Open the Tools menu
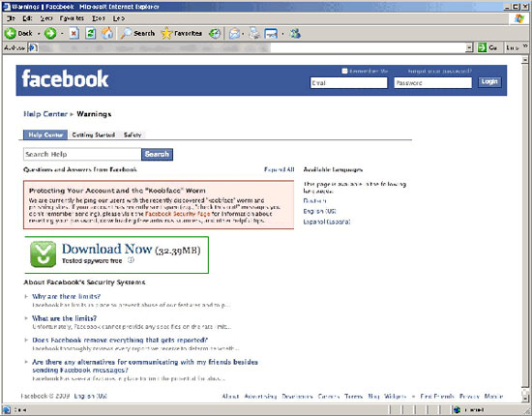 tap(99, 18)
